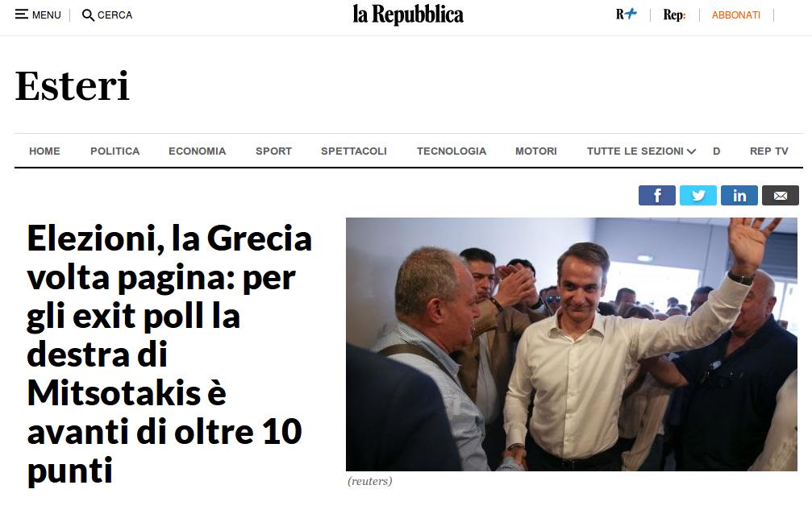Screen dimensions: 812x510
Task: Send article via email envelope icon
Action: 781,196
